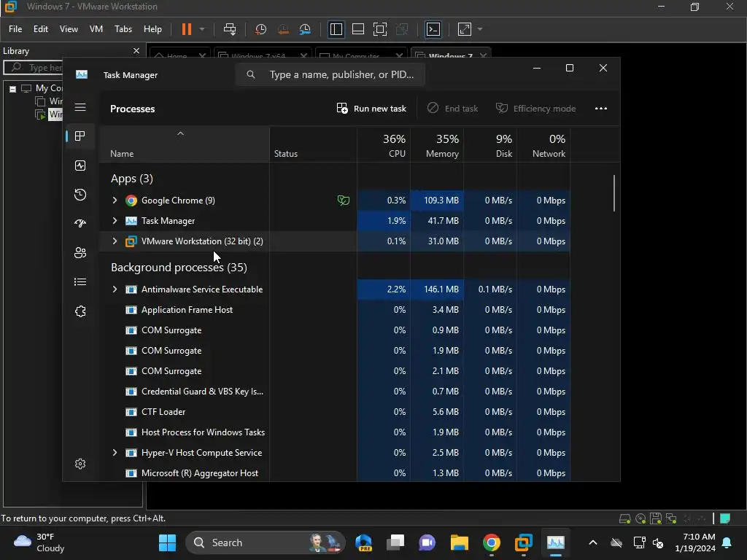Image resolution: width=747 pixels, height=560 pixels.
Task: Select the Application Frame Host process
Action: [x=336, y=310]
